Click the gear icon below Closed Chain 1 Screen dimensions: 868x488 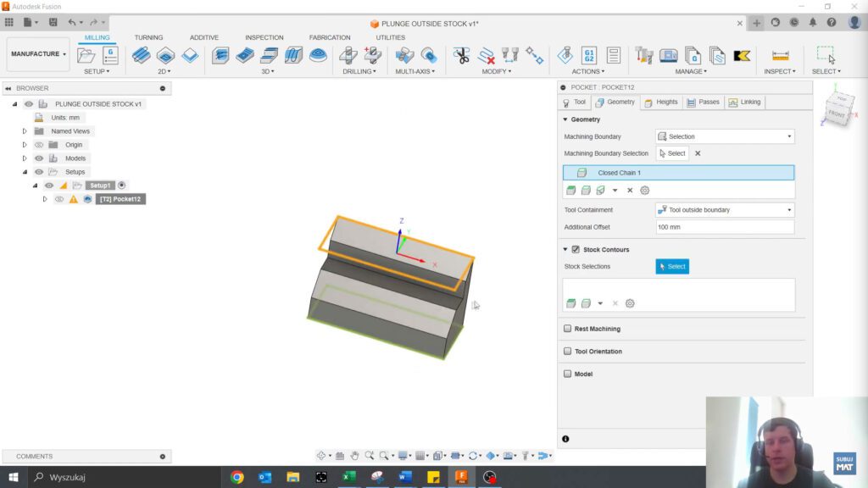(x=644, y=191)
